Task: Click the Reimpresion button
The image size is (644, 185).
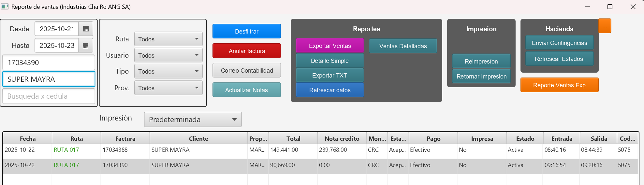Action: [481, 61]
